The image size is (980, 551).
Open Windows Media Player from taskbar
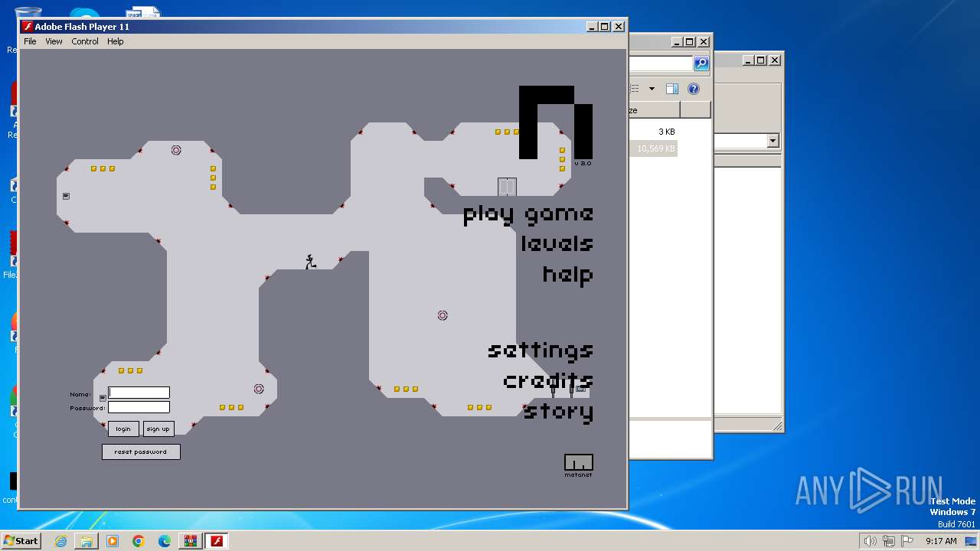click(113, 541)
